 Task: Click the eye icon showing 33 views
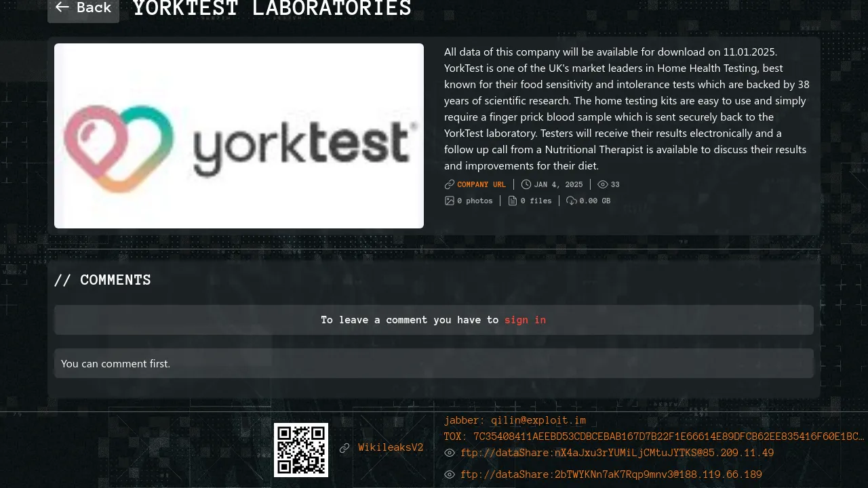pos(603,184)
